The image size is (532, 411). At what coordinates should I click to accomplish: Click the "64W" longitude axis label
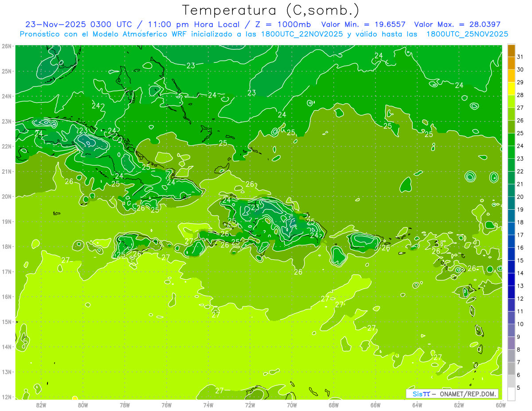417,405
